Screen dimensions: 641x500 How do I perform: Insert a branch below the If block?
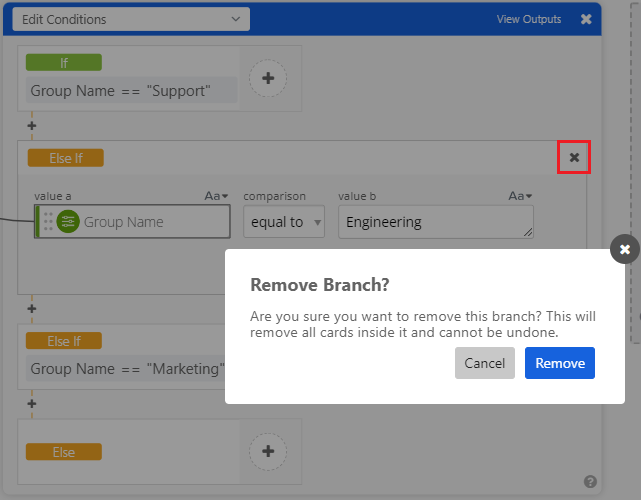[x=32, y=126]
